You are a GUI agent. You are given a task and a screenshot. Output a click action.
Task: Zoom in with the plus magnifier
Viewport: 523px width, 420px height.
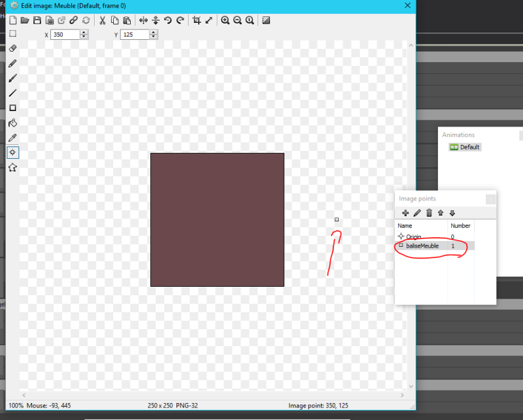tap(225, 20)
